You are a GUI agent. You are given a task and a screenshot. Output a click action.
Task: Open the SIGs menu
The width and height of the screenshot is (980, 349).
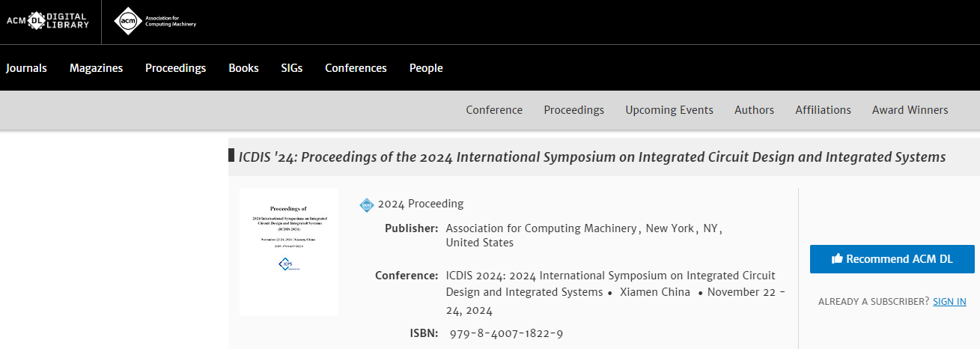pyautogui.click(x=292, y=68)
